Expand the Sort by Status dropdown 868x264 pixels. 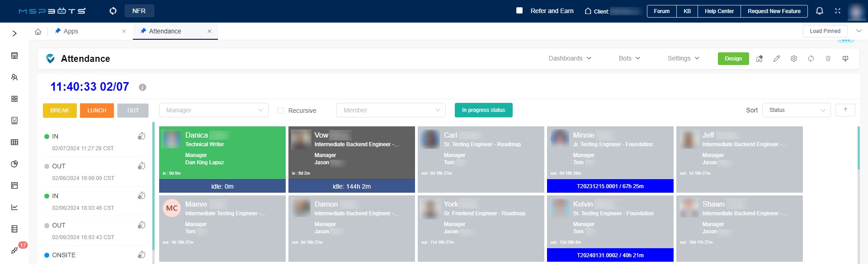[x=796, y=110]
